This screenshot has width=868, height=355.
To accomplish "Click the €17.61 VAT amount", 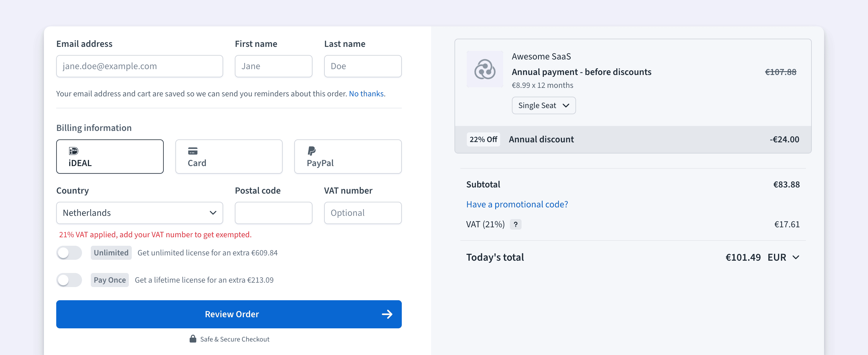I will pyautogui.click(x=787, y=224).
